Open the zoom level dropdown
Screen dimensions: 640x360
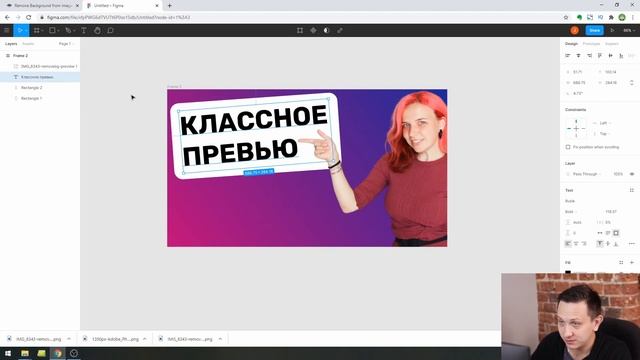tap(629, 31)
